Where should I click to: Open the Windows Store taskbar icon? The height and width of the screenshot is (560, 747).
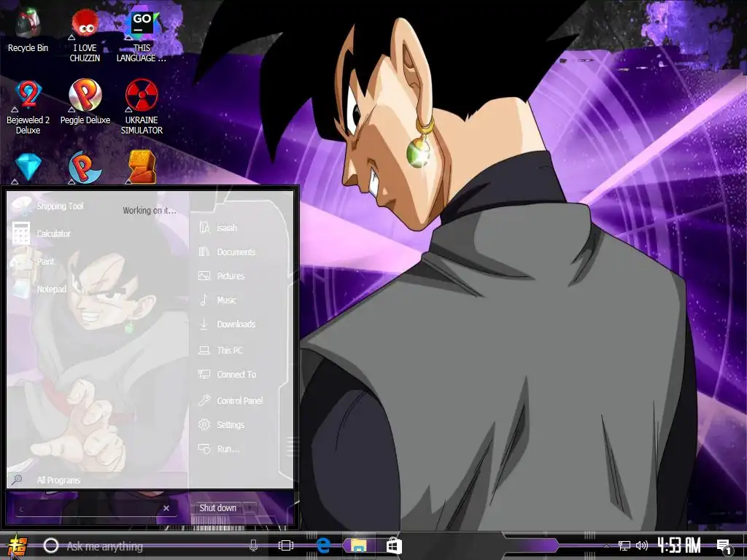tap(394, 545)
